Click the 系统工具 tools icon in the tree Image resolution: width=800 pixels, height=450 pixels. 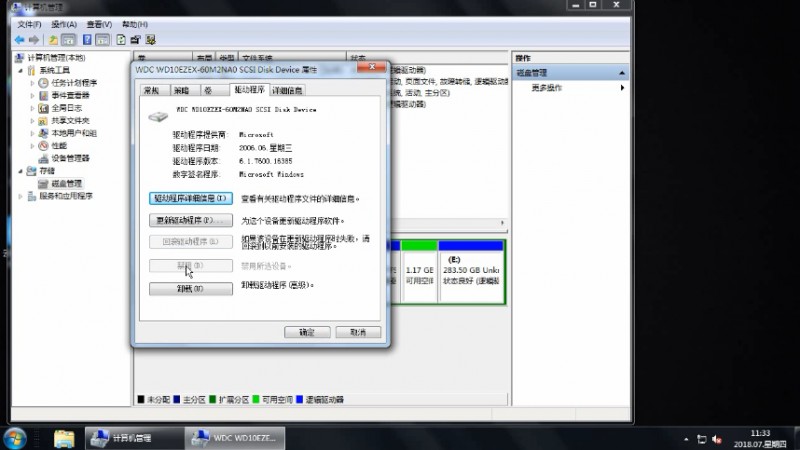[x=32, y=70]
